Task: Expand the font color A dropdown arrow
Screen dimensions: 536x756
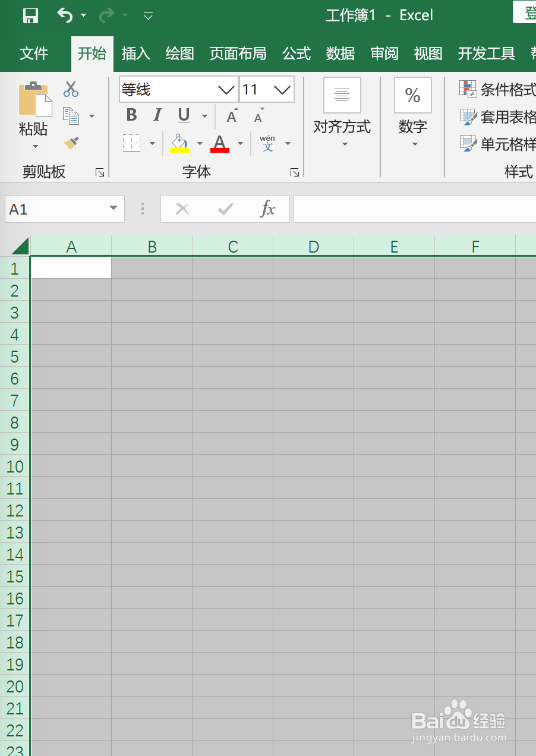Action: 240,143
